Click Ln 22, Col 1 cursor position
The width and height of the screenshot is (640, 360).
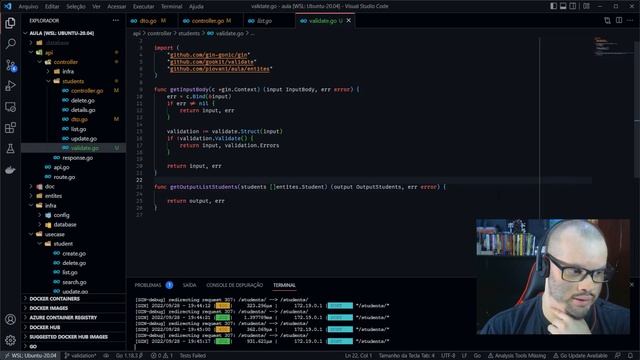(x=358, y=356)
